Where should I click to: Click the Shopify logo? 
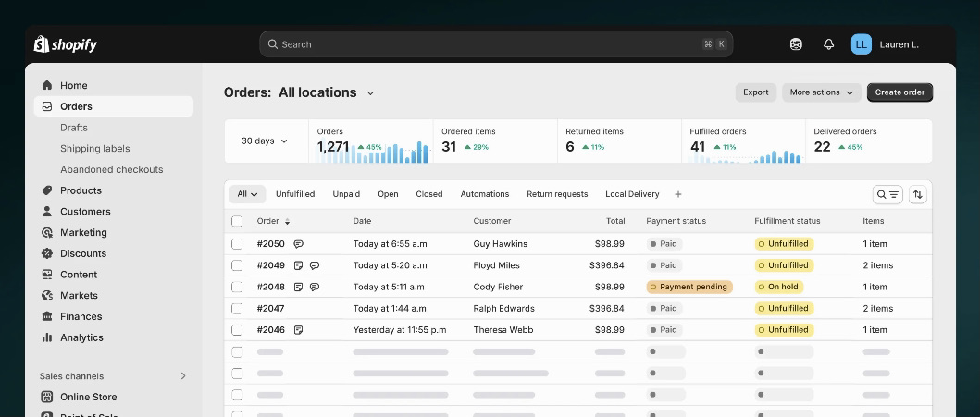(65, 44)
